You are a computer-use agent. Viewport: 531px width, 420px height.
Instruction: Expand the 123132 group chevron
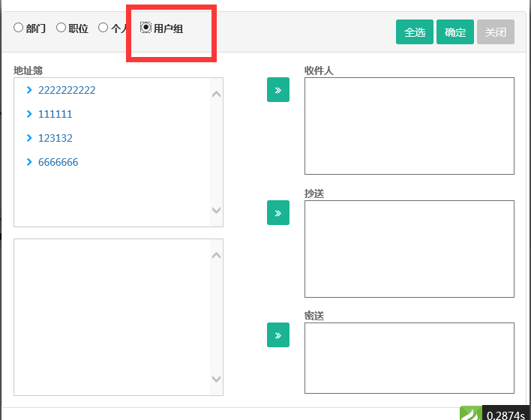pyautogui.click(x=29, y=138)
